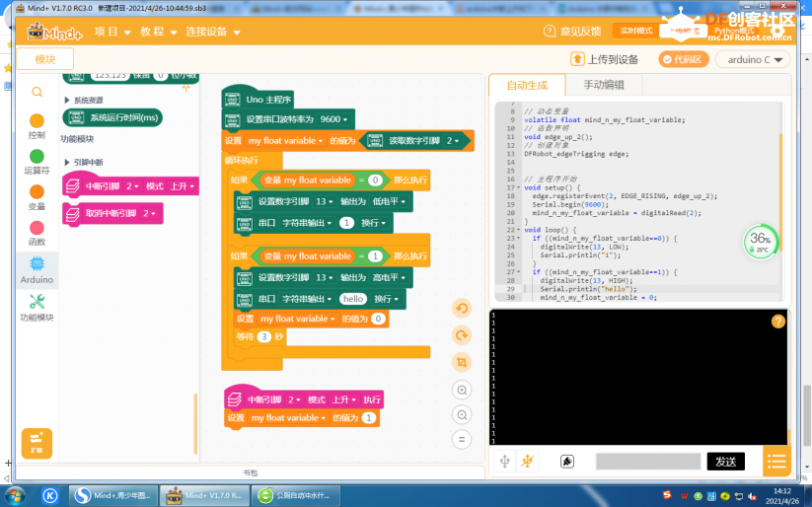Reset workspace zoom with equals icon

coord(462,440)
